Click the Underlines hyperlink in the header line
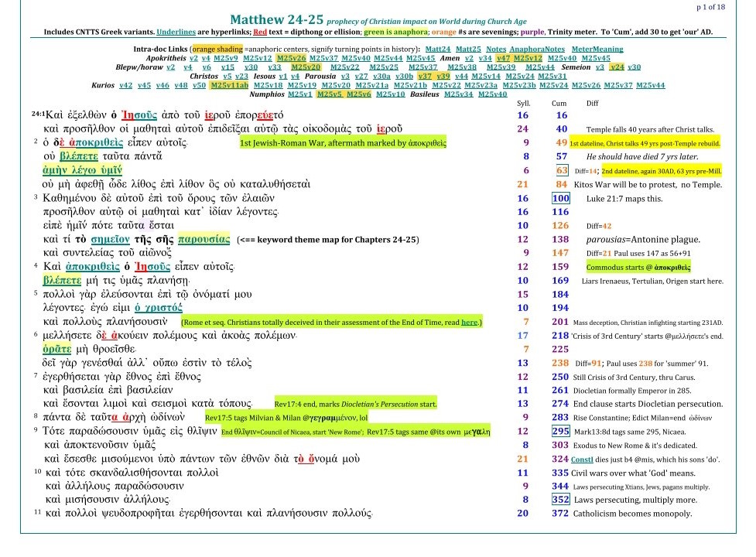The width and height of the screenshot is (756, 557). point(176,32)
